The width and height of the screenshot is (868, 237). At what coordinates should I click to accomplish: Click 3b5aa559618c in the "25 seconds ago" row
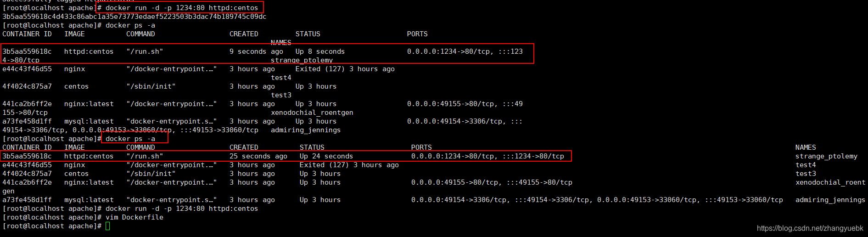coord(27,156)
